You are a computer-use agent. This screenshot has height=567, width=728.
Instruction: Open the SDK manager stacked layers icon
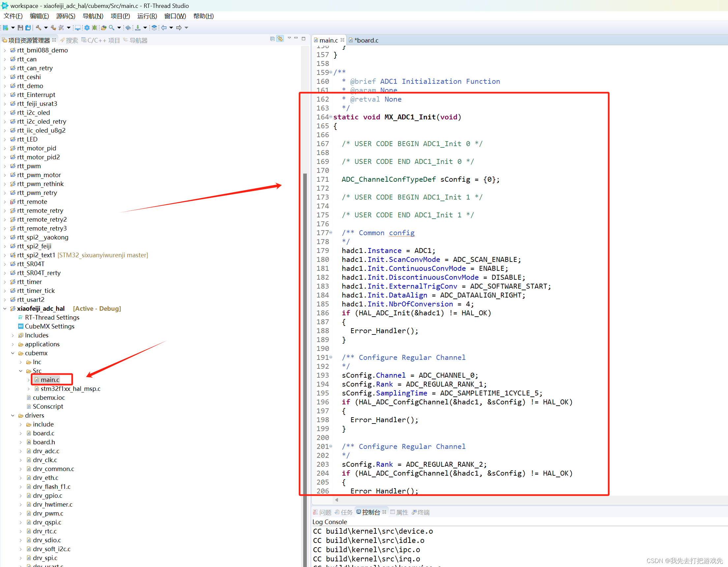point(154,28)
